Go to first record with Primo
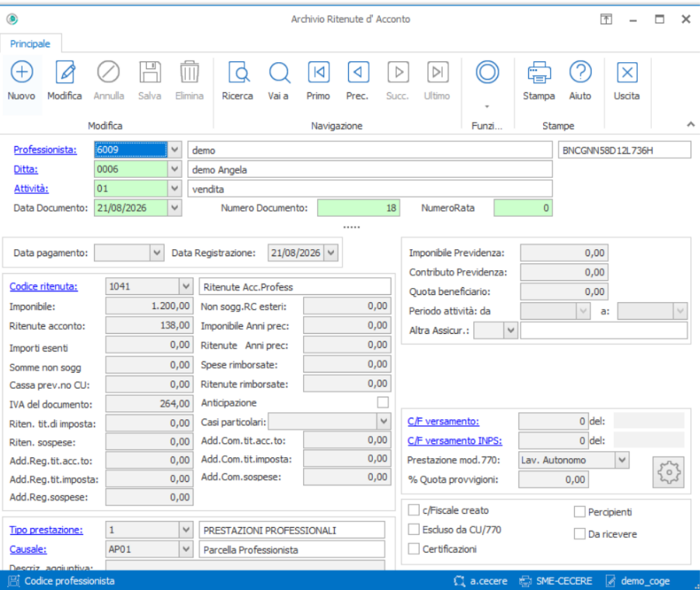 tap(319, 71)
